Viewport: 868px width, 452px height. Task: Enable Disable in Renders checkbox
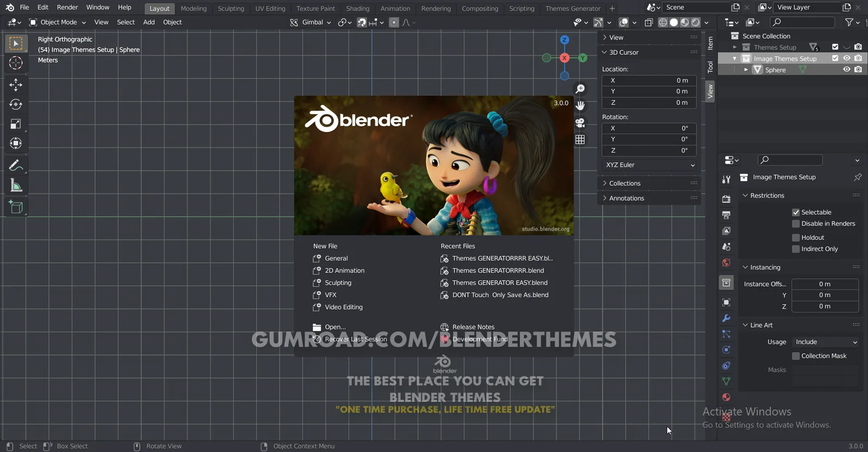796,224
